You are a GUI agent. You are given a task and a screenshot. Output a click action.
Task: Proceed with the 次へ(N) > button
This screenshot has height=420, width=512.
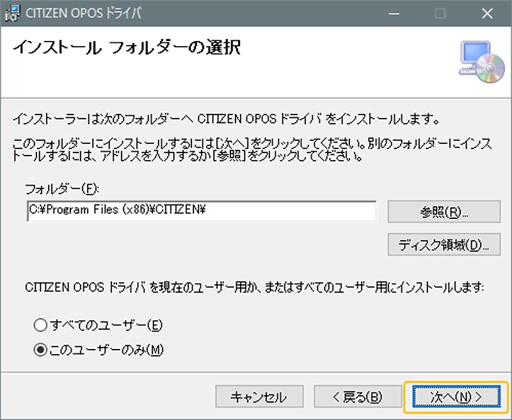tap(456, 397)
